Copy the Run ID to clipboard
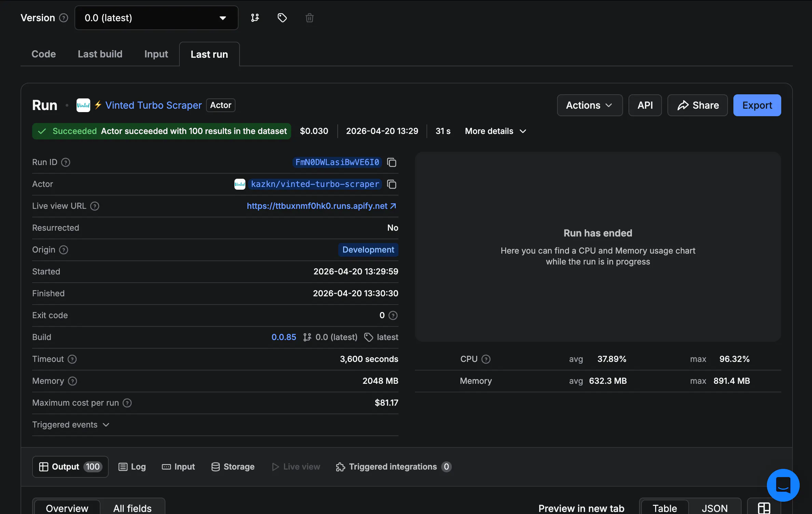Screen dimensions: 812x514 (x=392, y=162)
